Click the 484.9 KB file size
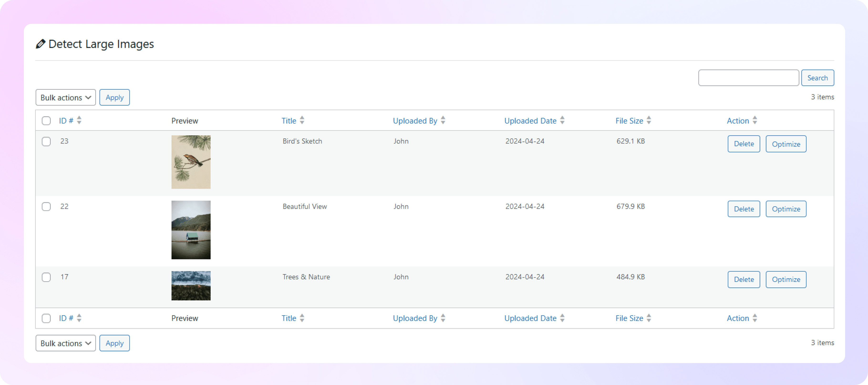The width and height of the screenshot is (868, 385). [630, 277]
